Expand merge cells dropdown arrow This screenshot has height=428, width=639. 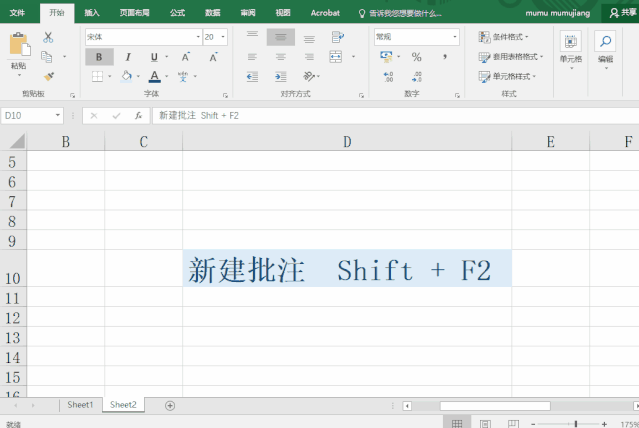pos(353,57)
